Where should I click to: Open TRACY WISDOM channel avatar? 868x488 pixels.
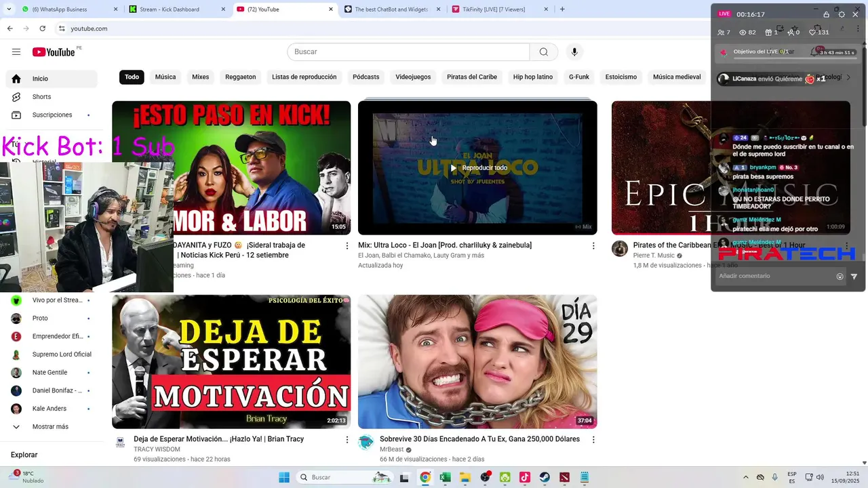(x=120, y=443)
